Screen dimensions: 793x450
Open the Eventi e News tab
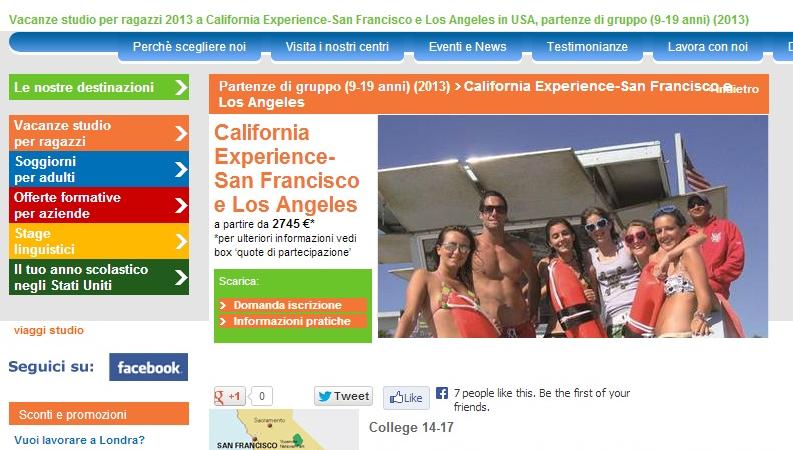(468, 47)
